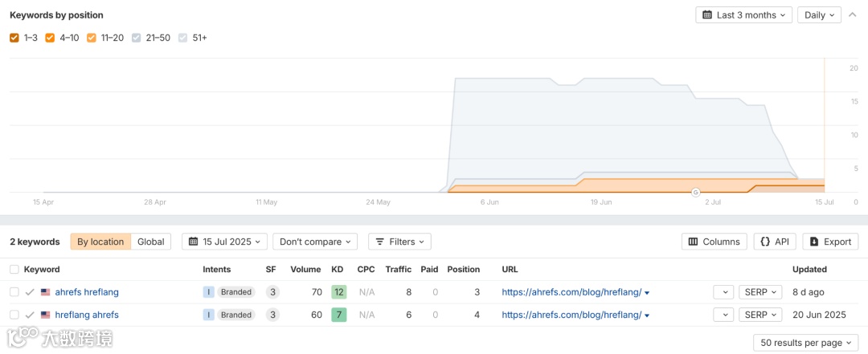The height and width of the screenshot is (354, 868).
Task: Click SF badge 3 for ahrefs hreflang
Action: tap(272, 292)
